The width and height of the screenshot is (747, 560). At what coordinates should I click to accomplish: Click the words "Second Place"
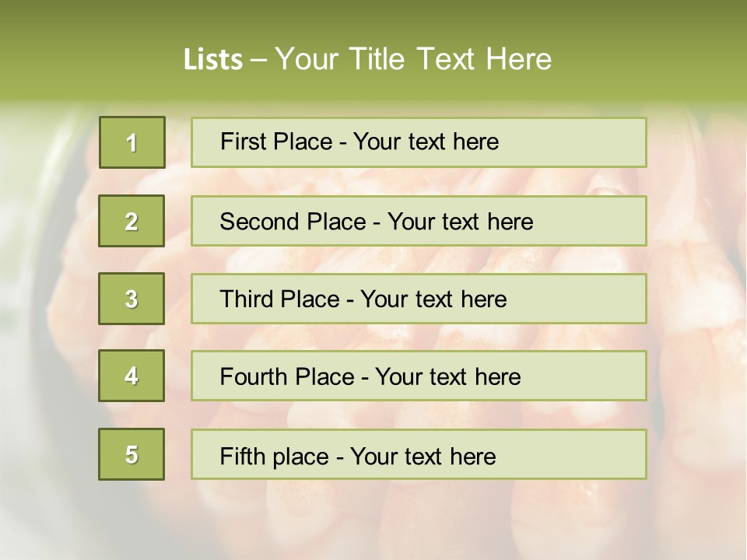click(292, 222)
